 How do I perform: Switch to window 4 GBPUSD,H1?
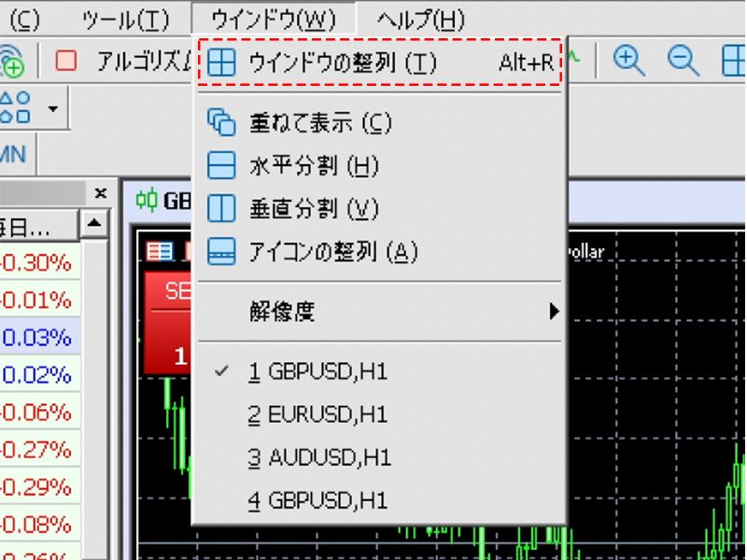[380, 500]
